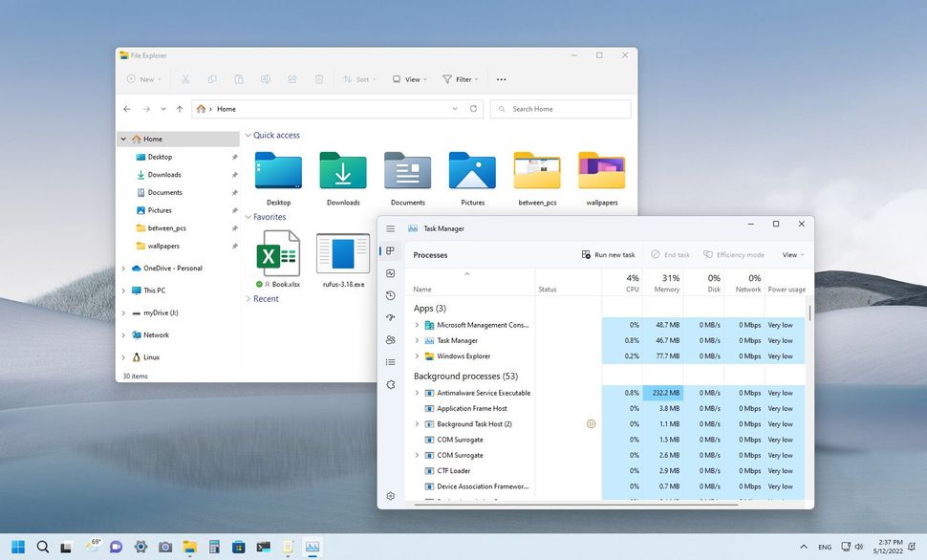This screenshot has height=560, width=927.
Task: Open Task Manager Settings via the gear icon
Action: click(x=390, y=496)
